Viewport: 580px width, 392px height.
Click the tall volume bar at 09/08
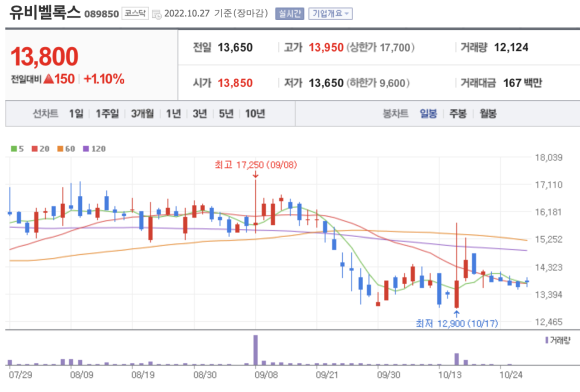tap(256, 350)
